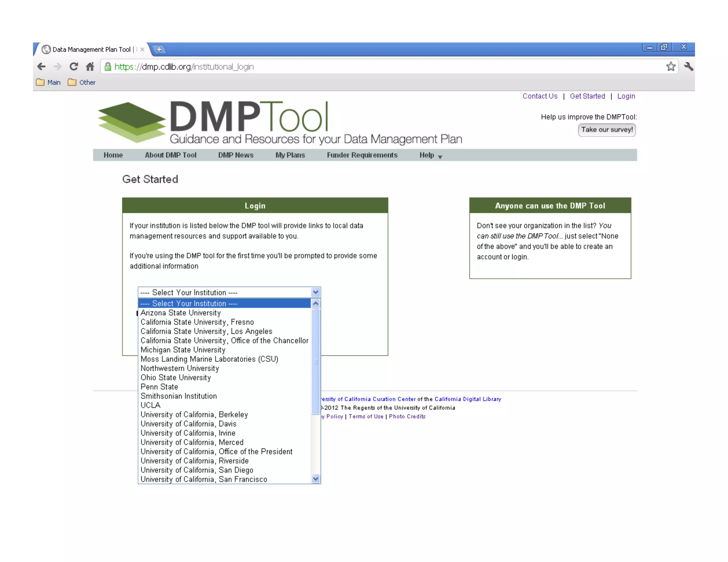Open a new tab with plus button
Image resolution: width=728 pixels, height=562 pixels.
tap(159, 49)
